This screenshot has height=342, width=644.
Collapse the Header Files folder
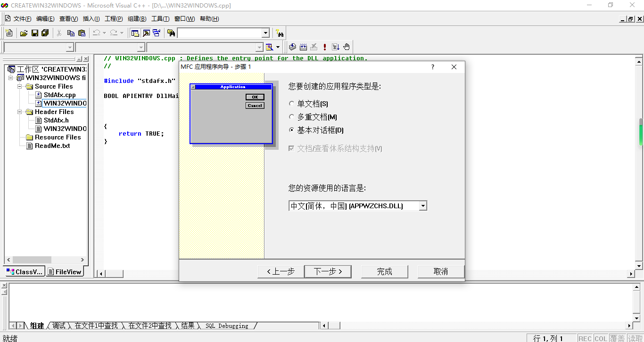[x=20, y=112]
